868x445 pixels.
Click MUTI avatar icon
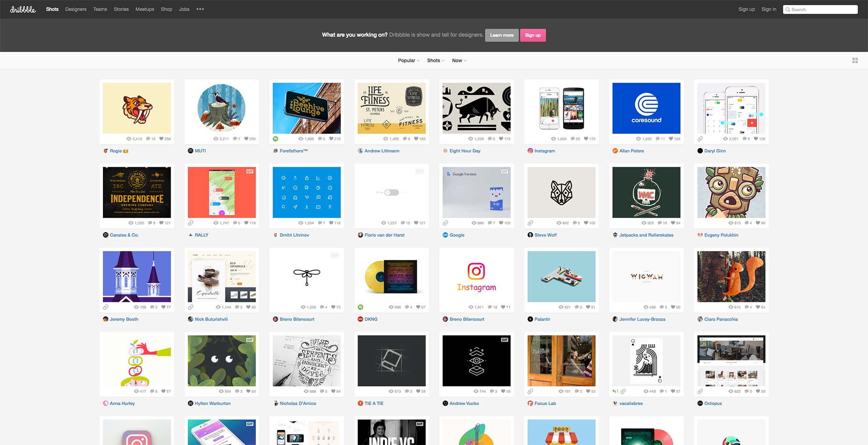click(190, 151)
